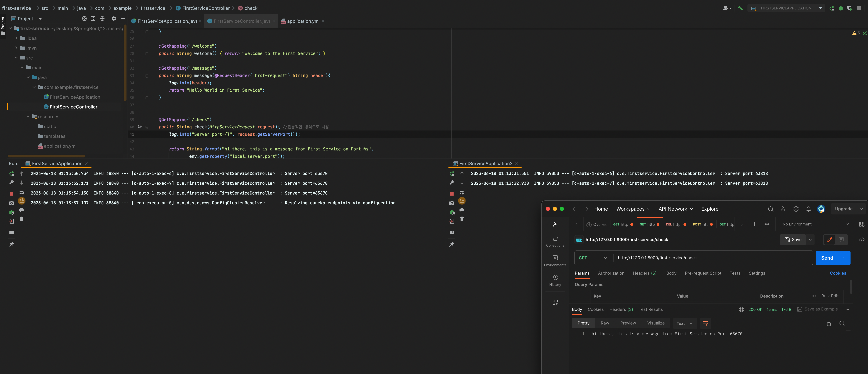This screenshot has width=868, height=374.
Task: Click collapse all icon in Project panel
Action: (x=102, y=19)
